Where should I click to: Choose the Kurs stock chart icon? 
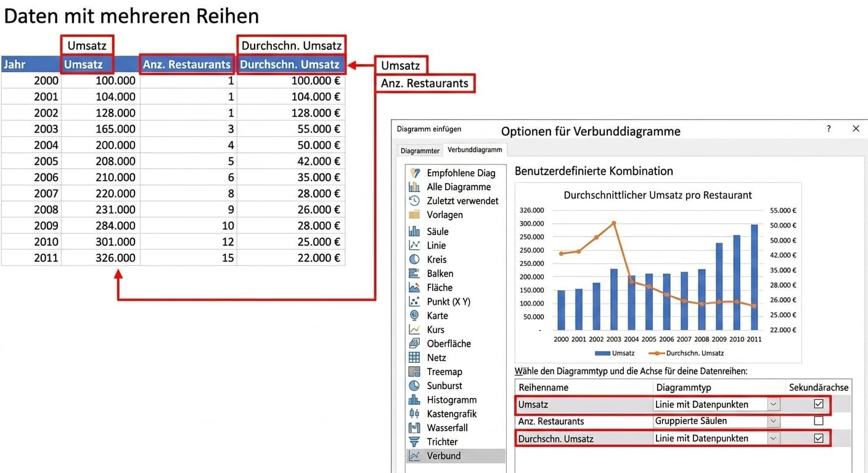tap(414, 329)
